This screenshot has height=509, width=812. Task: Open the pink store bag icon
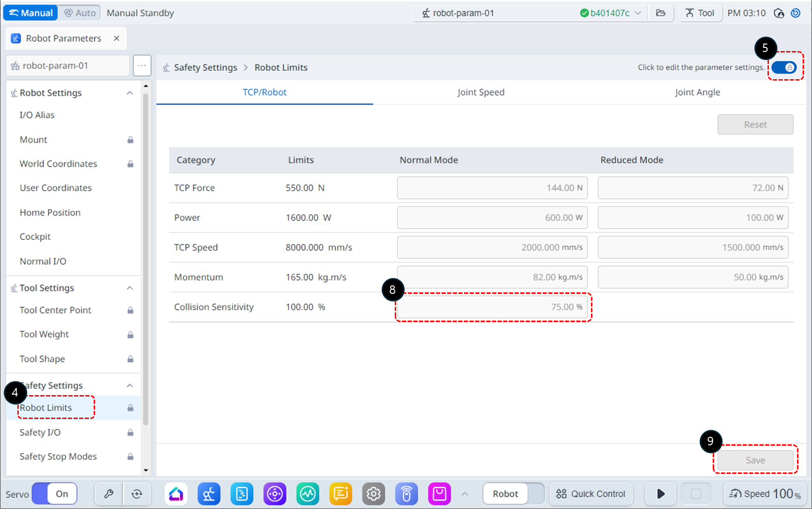439,494
